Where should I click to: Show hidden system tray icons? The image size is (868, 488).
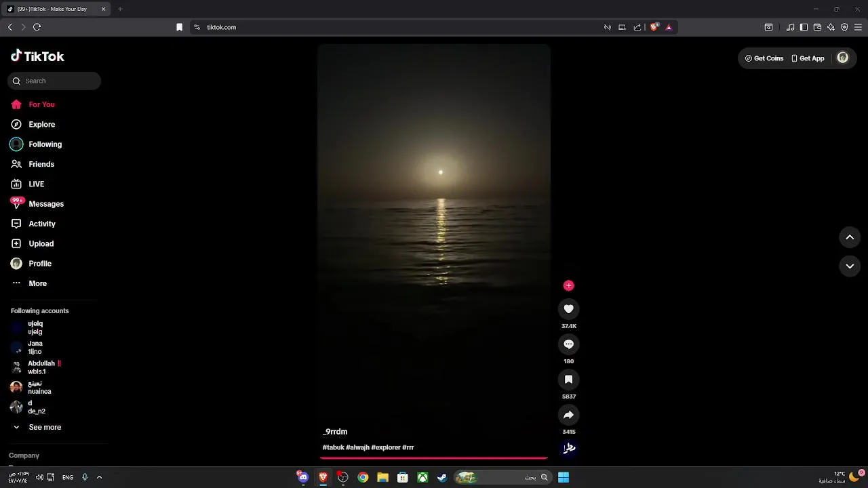(x=99, y=477)
